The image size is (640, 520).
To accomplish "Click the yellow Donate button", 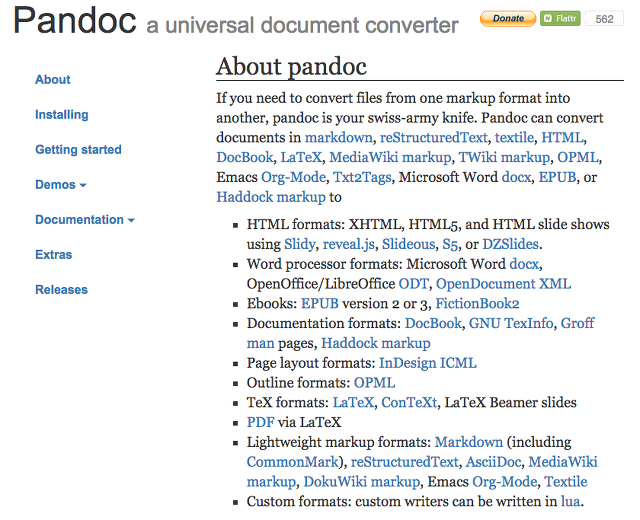I will tap(508, 18).
